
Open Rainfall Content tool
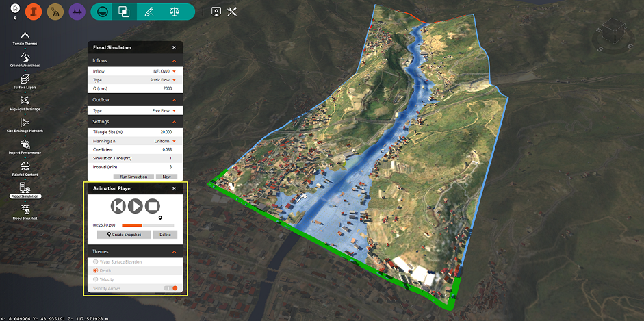pyautogui.click(x=25, y=168)
